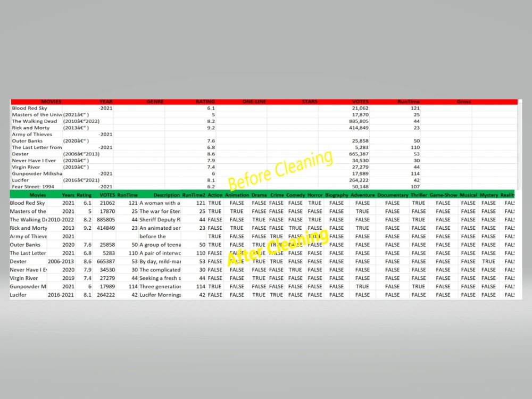Select description 'A woman with a'
The height and width of the screenshot is (399, 532).
(160, 203)
